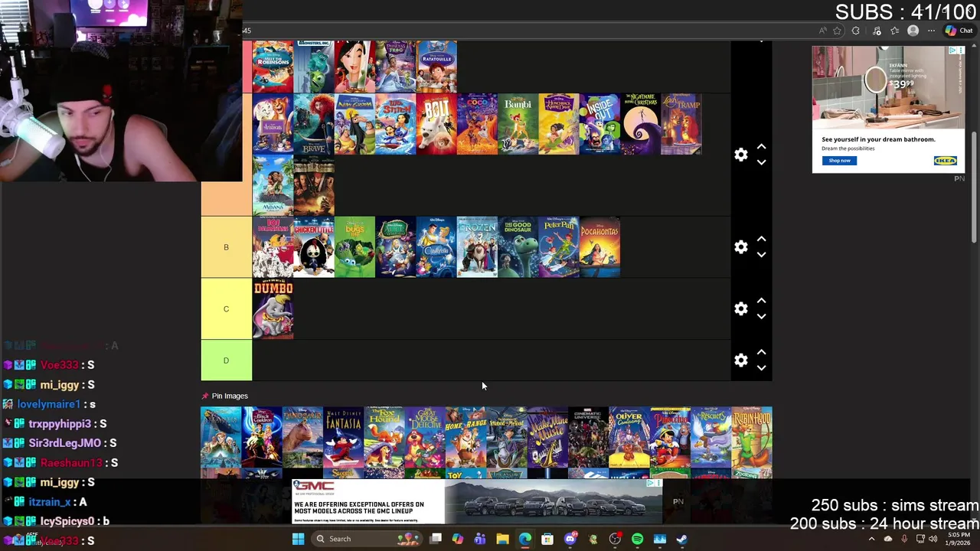Screen dimensions: 980x551
Task: Move the D tier row down
Action: point(761,368)
